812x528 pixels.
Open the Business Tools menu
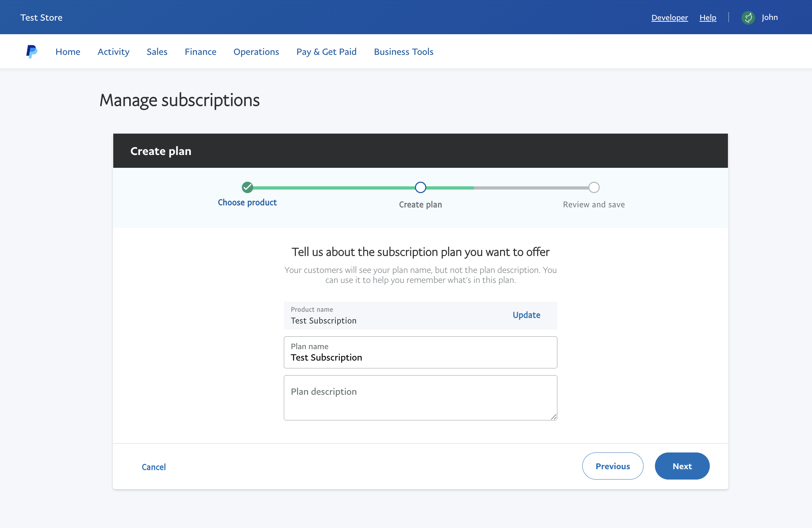point(404,52)
